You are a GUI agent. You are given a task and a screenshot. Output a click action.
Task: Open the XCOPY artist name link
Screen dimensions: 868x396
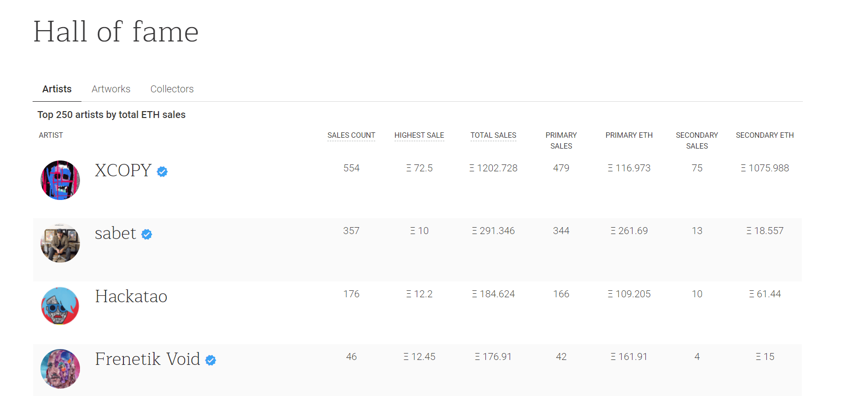pos(123,170)
